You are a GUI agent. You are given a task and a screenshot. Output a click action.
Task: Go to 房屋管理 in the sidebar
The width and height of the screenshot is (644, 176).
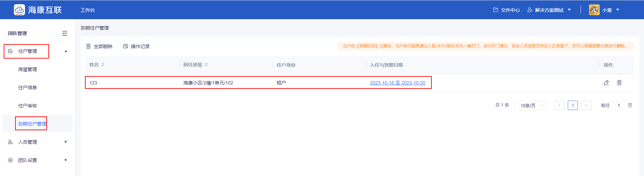28,69
